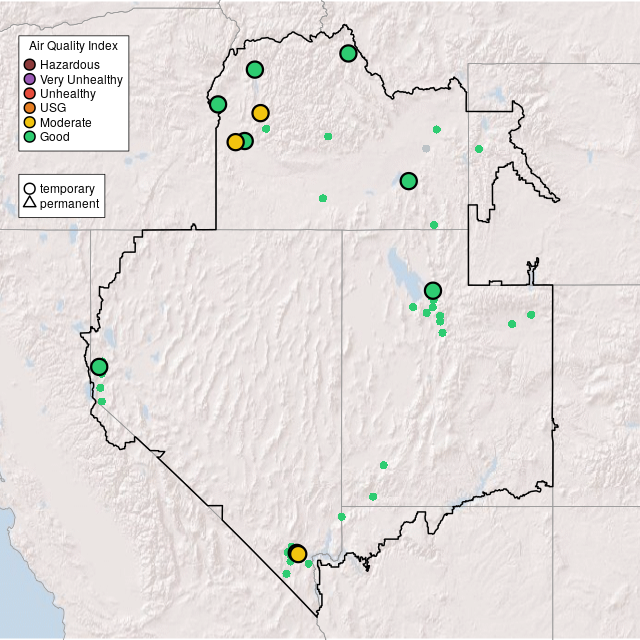Select the northernmost large green monitor marker
Screen dimensions: 640x640
[348, 53]
